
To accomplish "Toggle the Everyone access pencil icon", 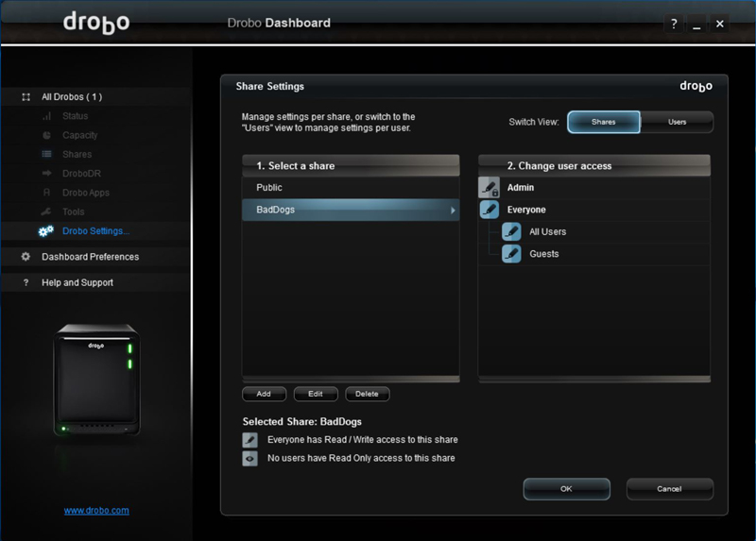I will (489, 210).
